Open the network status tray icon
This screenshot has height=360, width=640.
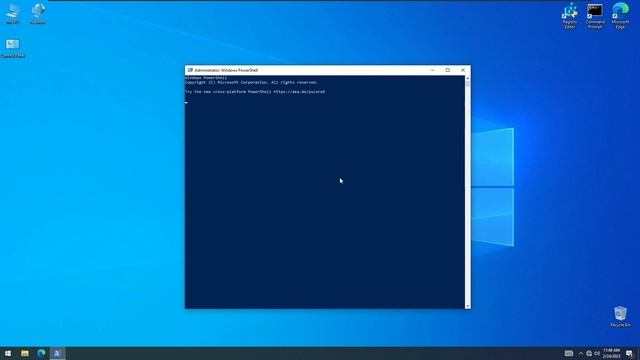[589, 353]
